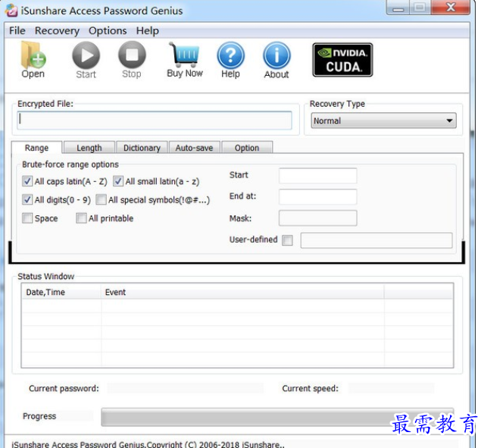Image resolution: width=484 pixels, height=448 pixels.
Task: Click the User-defined characters text field
Action: tap(376, 240)
